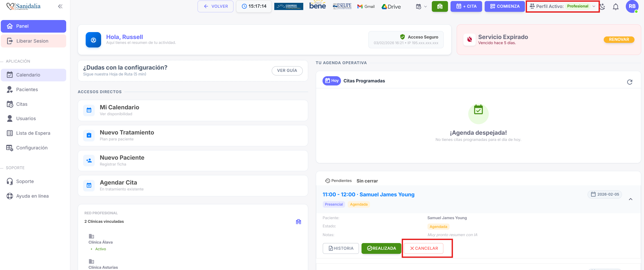Mark appointment as REALIZADA
The width and height of the screenshot is (644, 270).
pos(381,248)
